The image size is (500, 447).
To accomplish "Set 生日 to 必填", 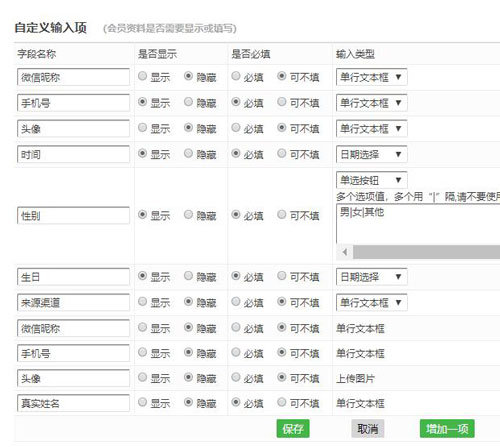I will [x=236, y=276].
